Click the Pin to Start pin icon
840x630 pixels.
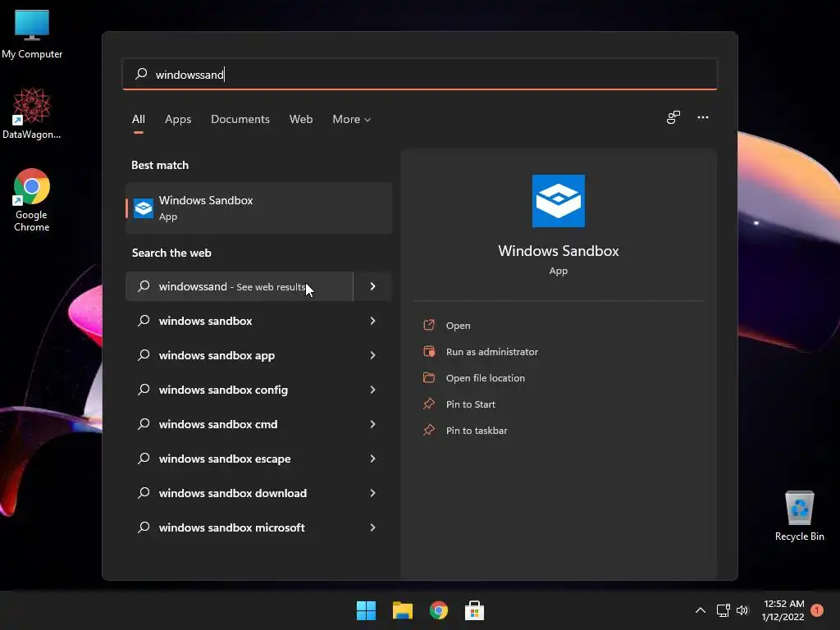coord(429,404)
